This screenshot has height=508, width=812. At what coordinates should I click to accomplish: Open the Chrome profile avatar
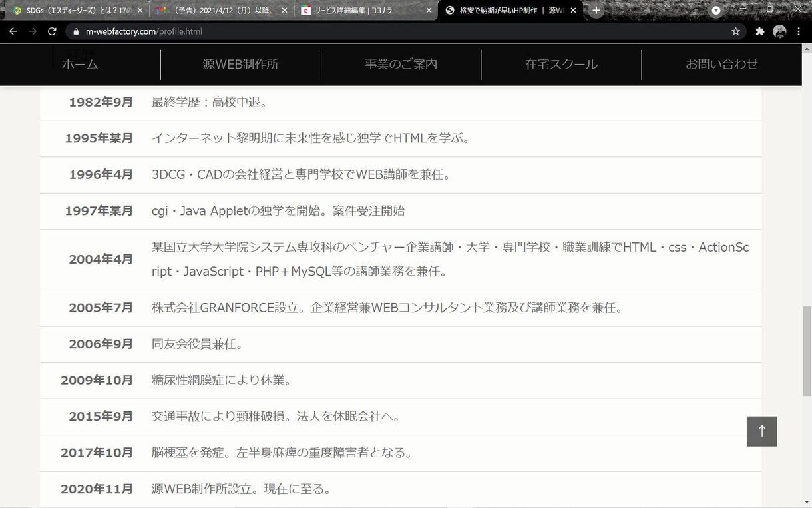click(779, 31)
